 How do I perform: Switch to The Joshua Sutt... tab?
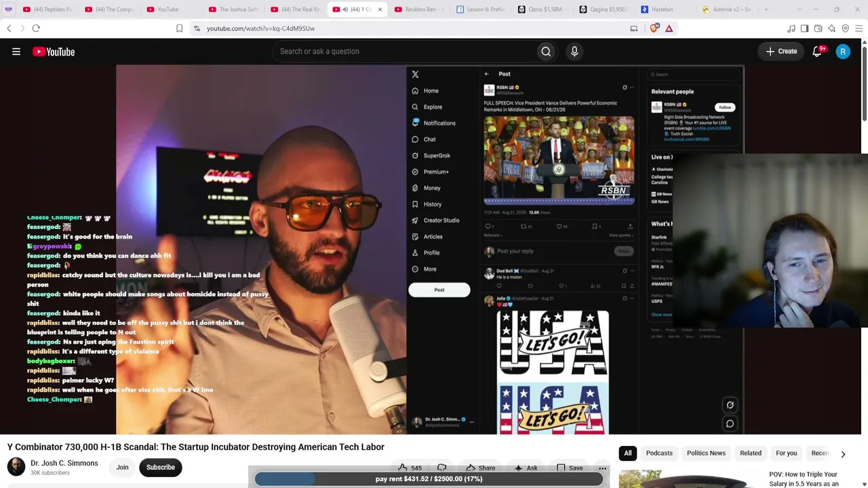click(235, 9)
